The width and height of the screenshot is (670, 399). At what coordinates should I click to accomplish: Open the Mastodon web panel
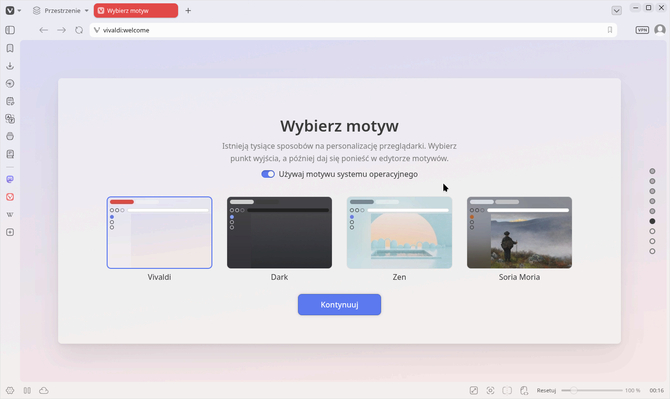click(x=10, y=179)
